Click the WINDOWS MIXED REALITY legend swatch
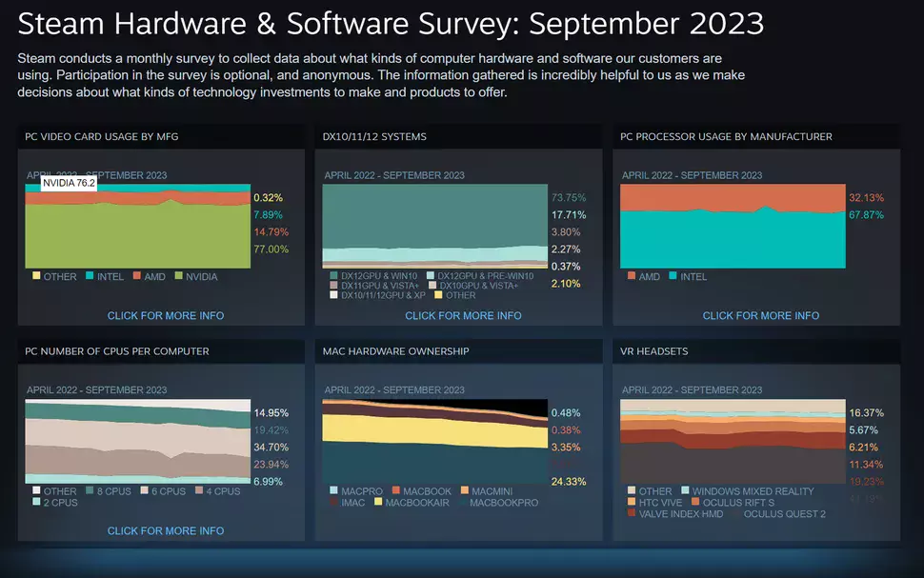Image resolution: width=924 pixels, height=578 pixels. pyautogui.click(x=685, y=490)
